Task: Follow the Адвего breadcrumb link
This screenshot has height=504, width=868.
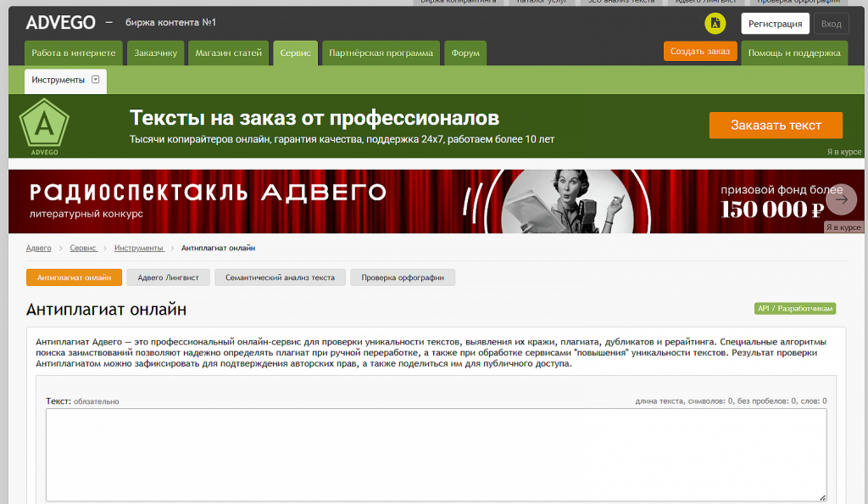Action: [38, 248]
